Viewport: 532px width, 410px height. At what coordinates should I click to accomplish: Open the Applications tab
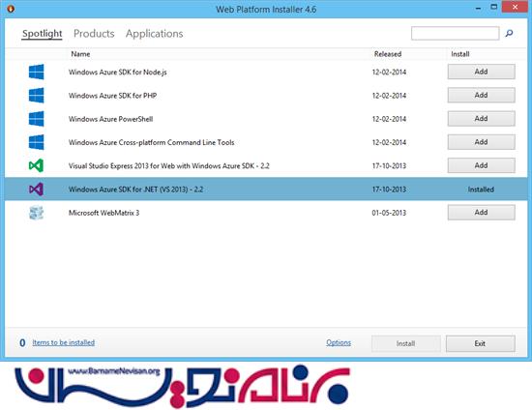coord(155,34)
